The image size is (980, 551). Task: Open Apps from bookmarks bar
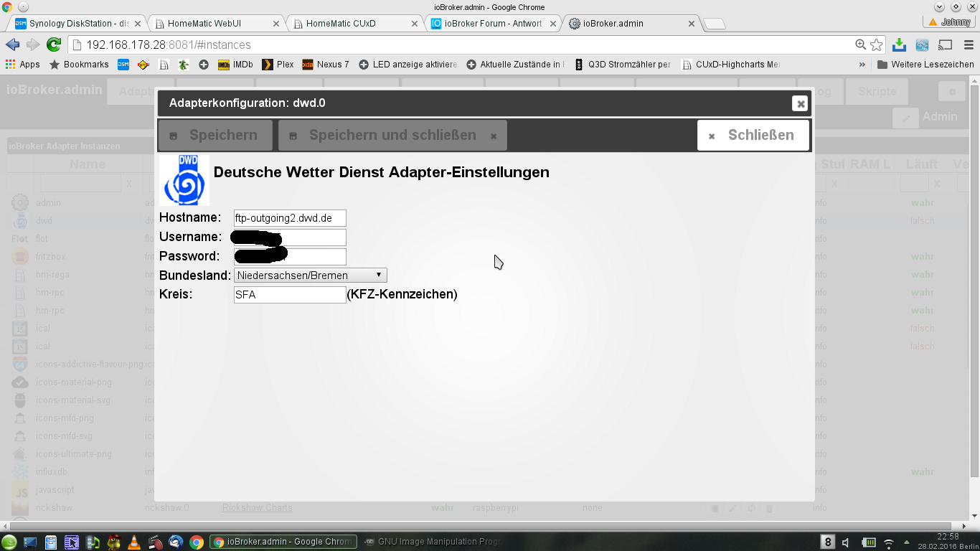click(x=23, y=65)
